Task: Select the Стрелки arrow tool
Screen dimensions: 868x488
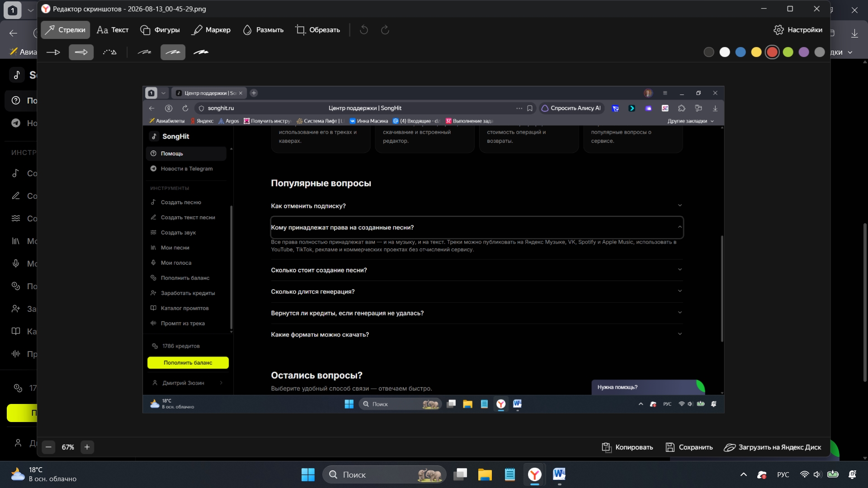Action: click(65, 30)
